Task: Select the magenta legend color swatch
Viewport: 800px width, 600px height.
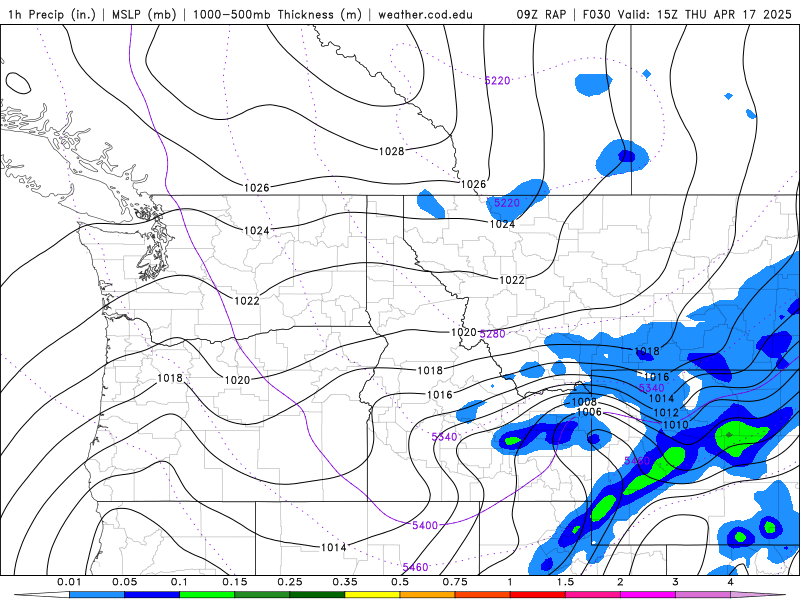Action: [x=648, y=595]
